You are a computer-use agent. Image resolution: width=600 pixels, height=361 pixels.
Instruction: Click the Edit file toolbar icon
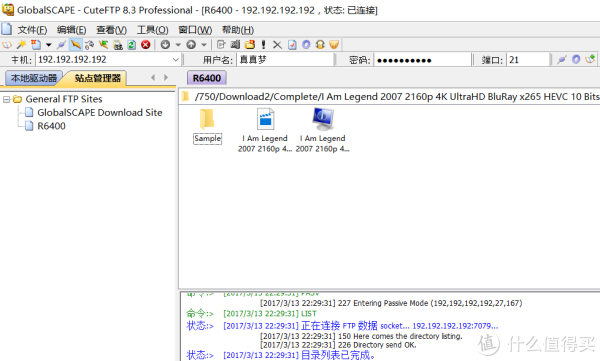(x=221, y=45)
